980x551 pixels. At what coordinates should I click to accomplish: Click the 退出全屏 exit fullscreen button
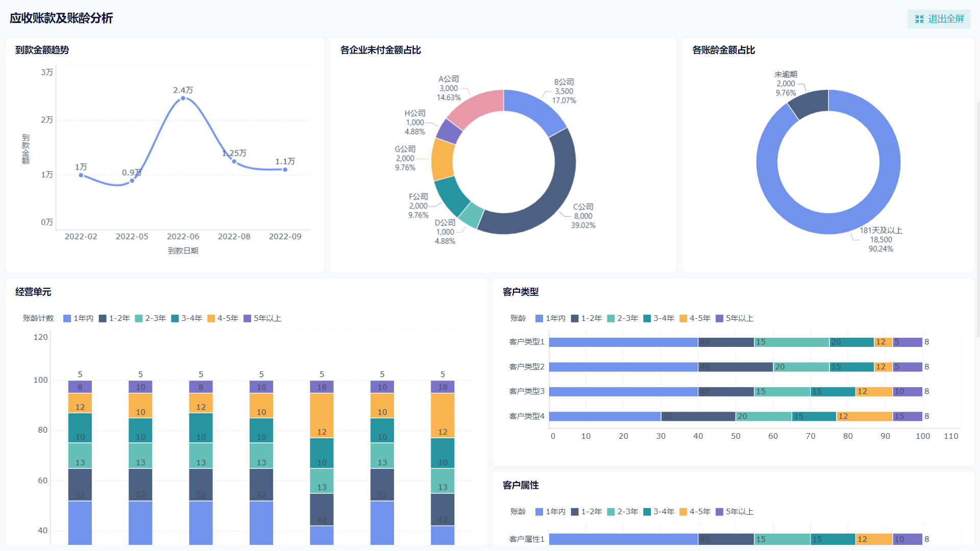click(x=939, y=19)
